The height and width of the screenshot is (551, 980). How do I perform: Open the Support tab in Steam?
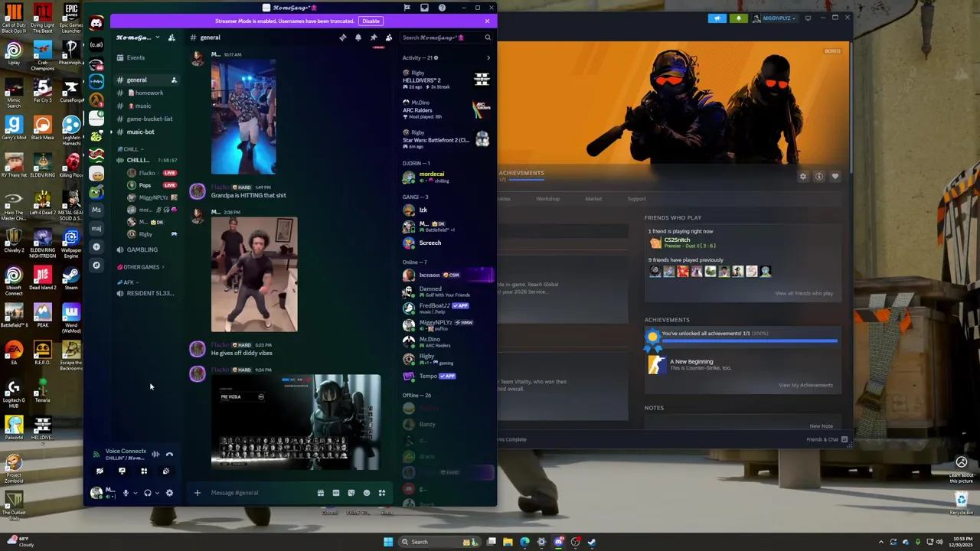636,199
